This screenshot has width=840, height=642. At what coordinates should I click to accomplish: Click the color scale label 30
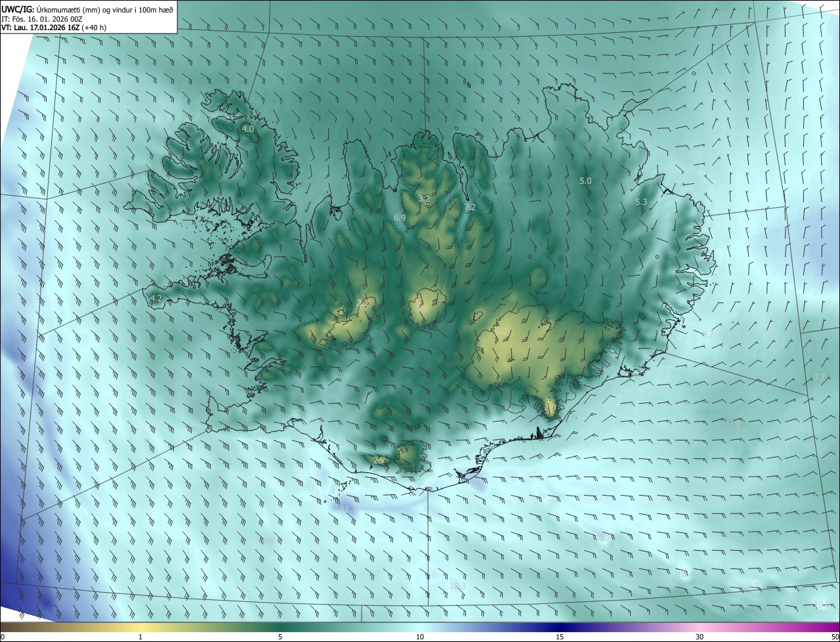pyautogui.click(x=700, y=637)
